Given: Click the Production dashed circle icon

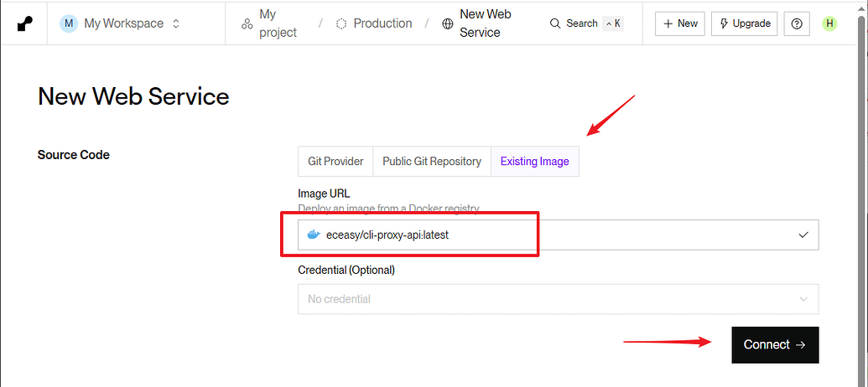Looking at the screenshot, I should tap(341, 23).
